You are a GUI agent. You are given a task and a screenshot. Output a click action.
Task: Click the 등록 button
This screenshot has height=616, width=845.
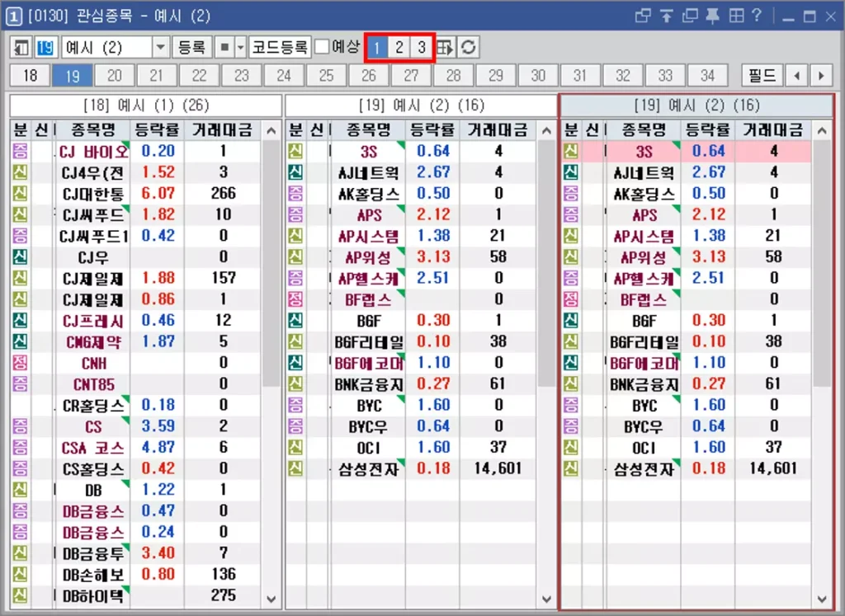[x=191, y=47]
